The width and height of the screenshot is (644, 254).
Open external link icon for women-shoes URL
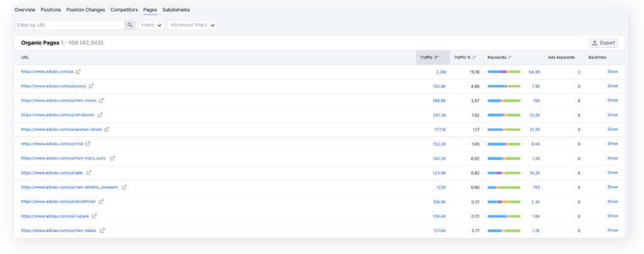[x=107, y=130]
